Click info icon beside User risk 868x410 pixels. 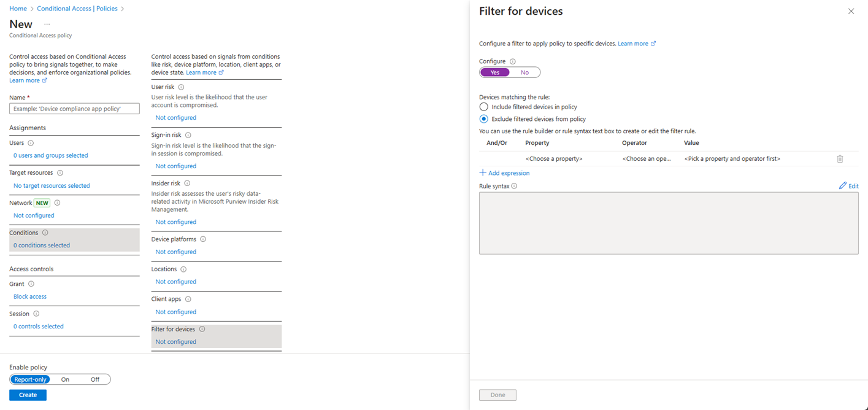(181, 87)
